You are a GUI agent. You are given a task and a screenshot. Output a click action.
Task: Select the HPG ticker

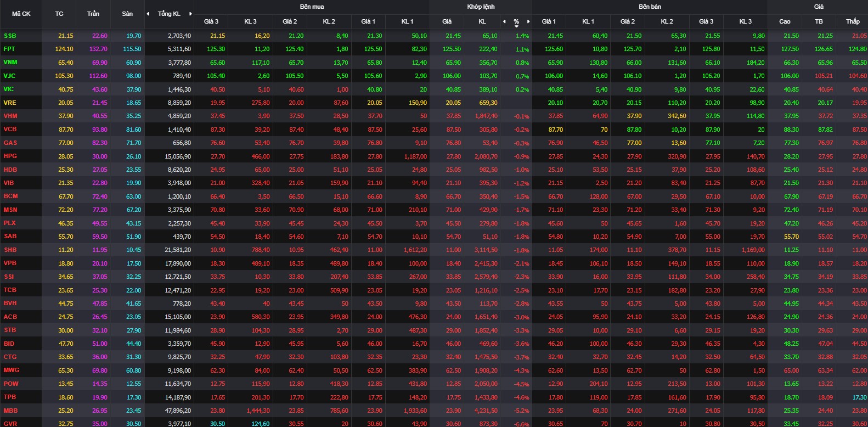click(x=10, y=156)
